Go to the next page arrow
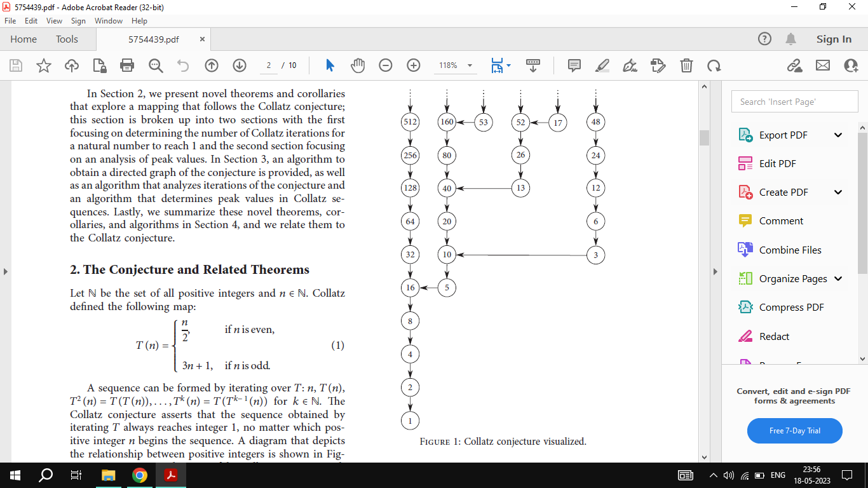The image size is (868, 488). (x=240, y=65)
